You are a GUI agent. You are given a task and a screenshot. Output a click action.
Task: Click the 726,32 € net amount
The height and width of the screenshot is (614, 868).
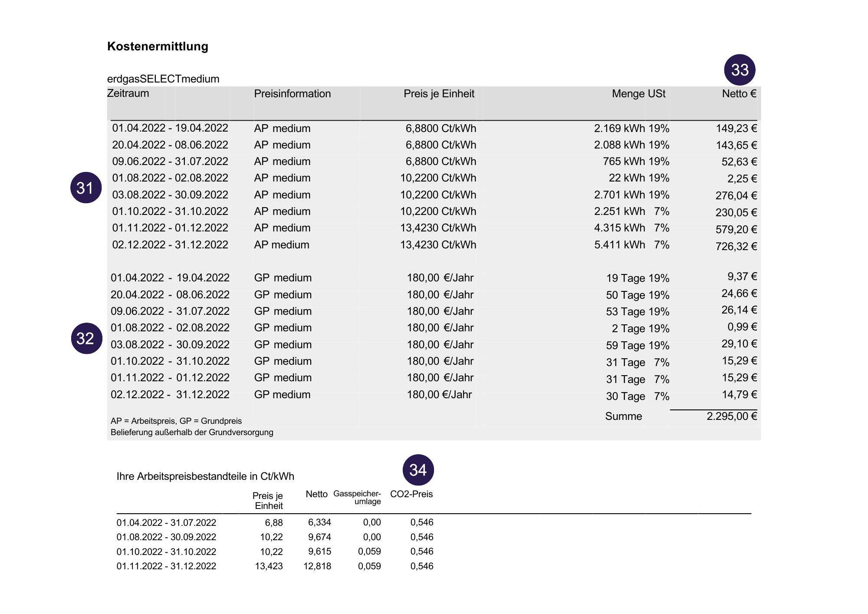click(736, 247)
